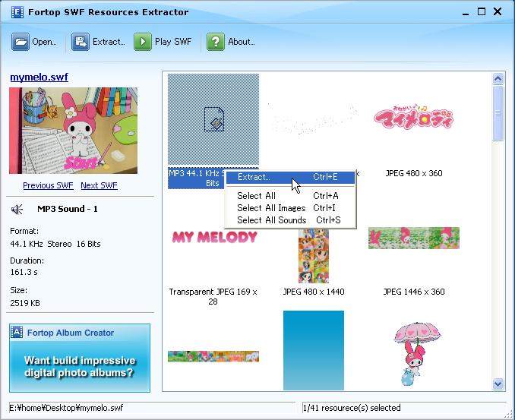
Task: Click the About... toolbar label
Action: click(242, 42)
